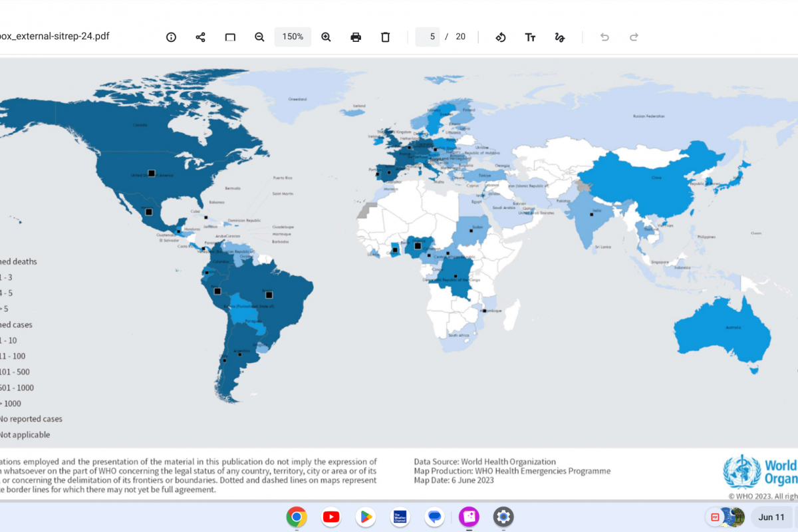Screen dimensions: 798x532
Task: Open Google Play Store from shelf
Action: point(366,517)
